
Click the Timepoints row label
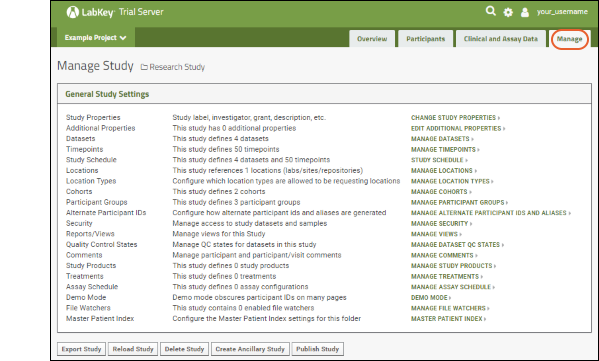tap(84, 149)
